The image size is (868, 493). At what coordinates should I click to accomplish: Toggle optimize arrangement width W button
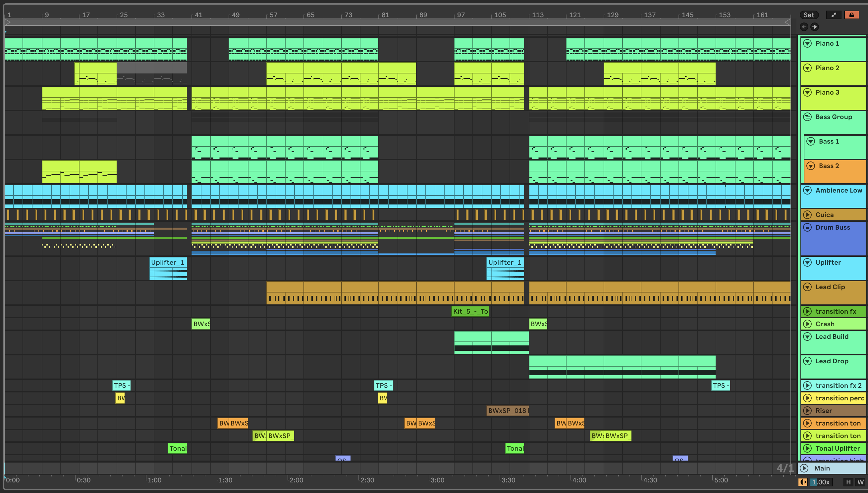click(860, 482)
